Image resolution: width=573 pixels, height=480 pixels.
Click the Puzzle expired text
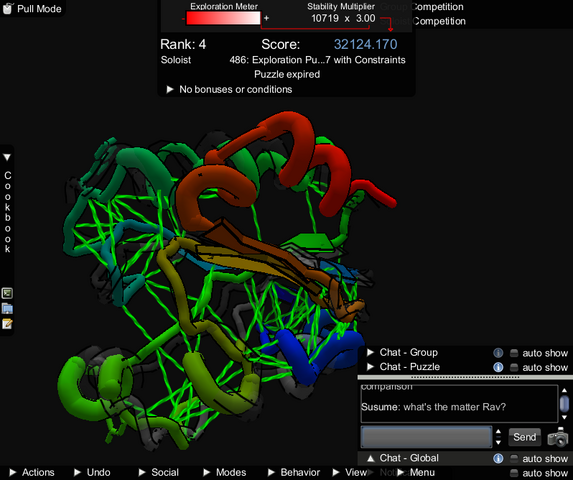tap(287, 75)
